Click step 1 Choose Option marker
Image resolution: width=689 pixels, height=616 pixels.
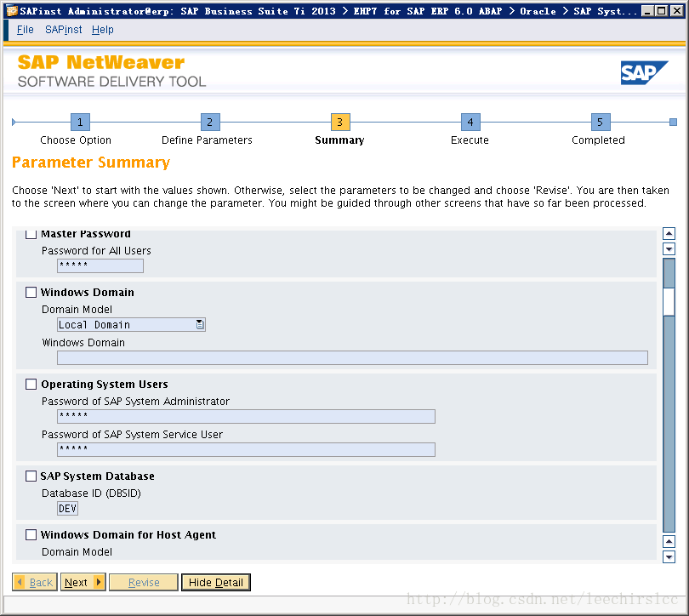(x=80, y=123)
